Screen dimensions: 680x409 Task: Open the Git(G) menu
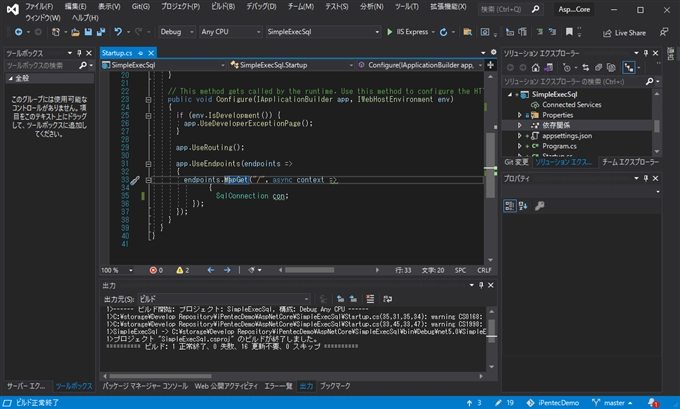[x=141, y=7]
